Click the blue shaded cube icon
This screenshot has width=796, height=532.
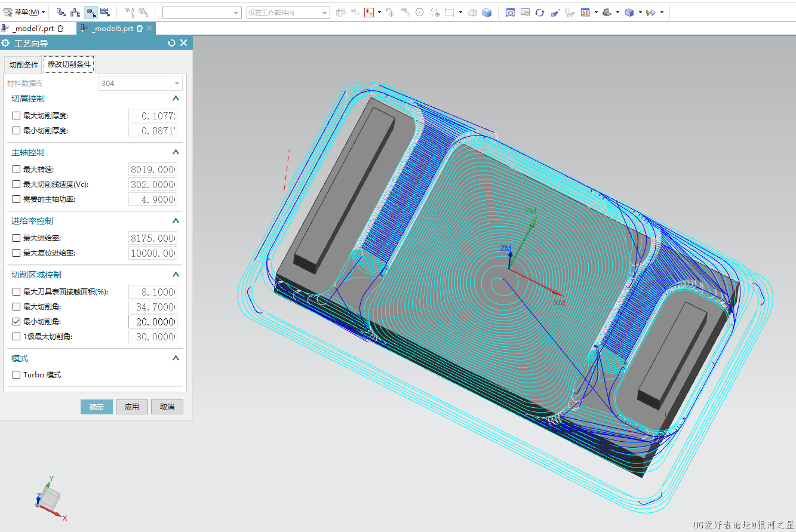click(x=487, y=12)
